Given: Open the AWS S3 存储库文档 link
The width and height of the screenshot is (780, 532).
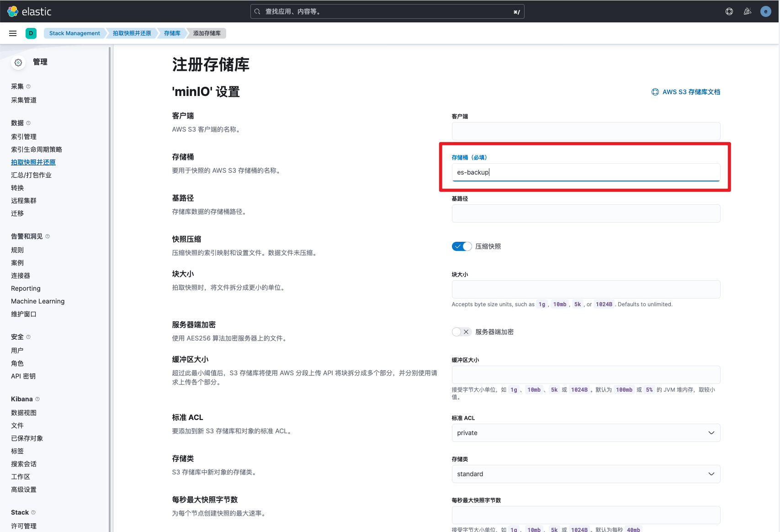Looking at the screenshot, I should [x=690, y=92].
